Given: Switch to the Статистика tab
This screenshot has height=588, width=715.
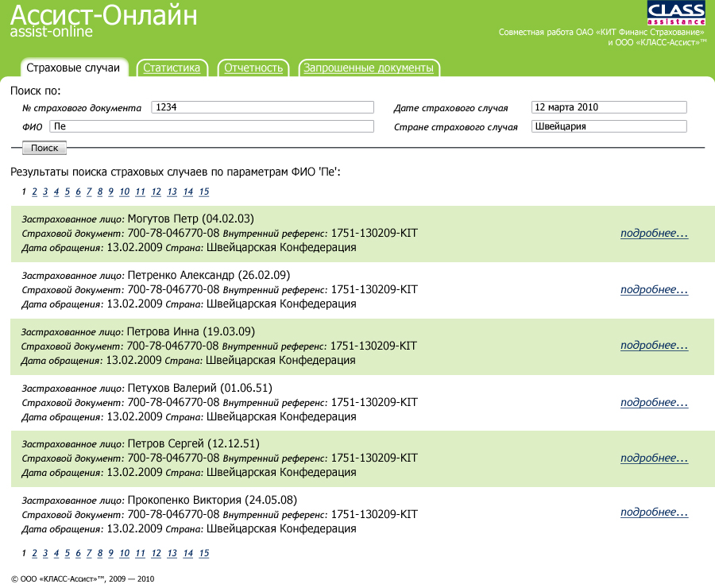Looking at the screenshot, I should (x=172, y=68).
